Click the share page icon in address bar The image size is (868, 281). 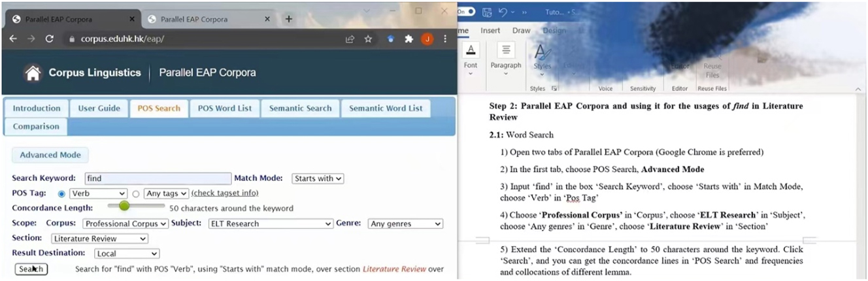350,39
